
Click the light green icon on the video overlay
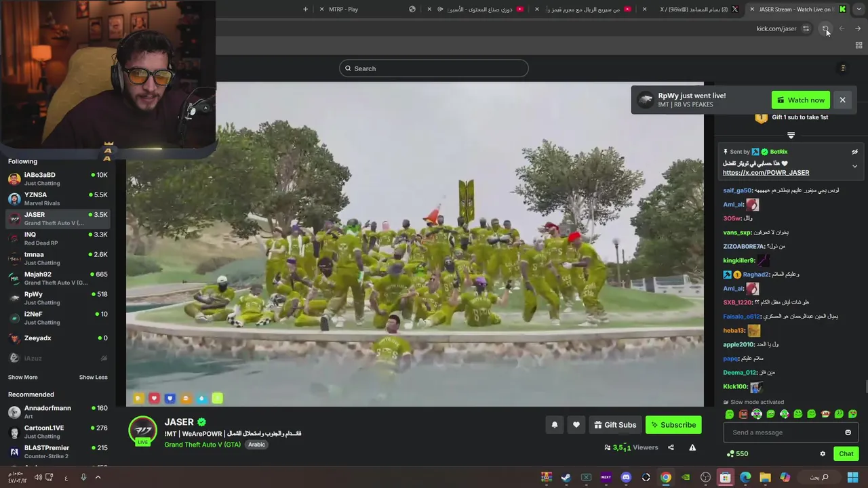(x=217, y=399)
